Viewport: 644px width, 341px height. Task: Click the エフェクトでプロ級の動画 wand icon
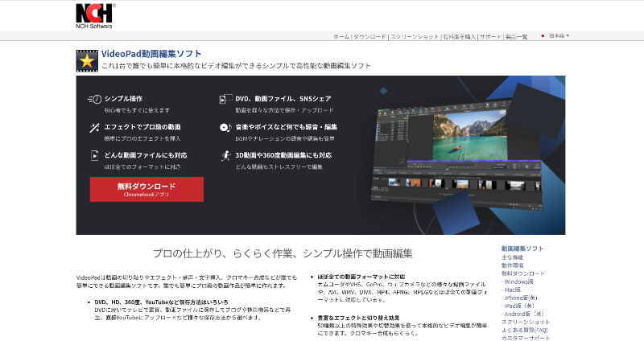tap(94, 128)
